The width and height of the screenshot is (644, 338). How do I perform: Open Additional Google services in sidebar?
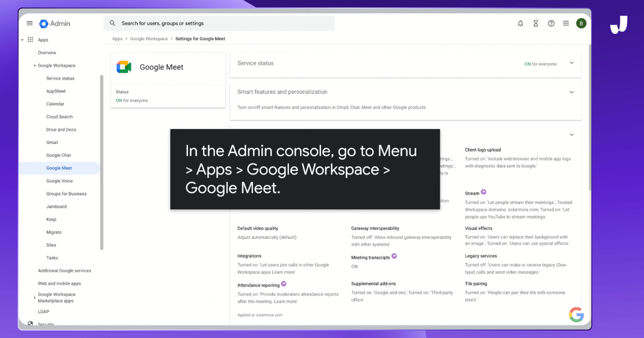[64, 271]
